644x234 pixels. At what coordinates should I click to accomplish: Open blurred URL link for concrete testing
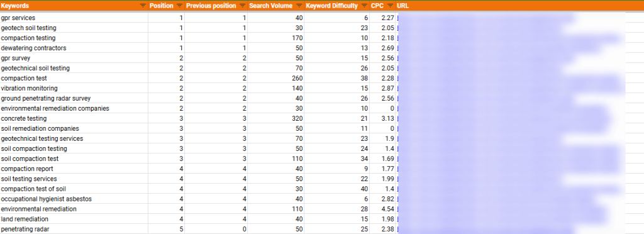[503, 119]
